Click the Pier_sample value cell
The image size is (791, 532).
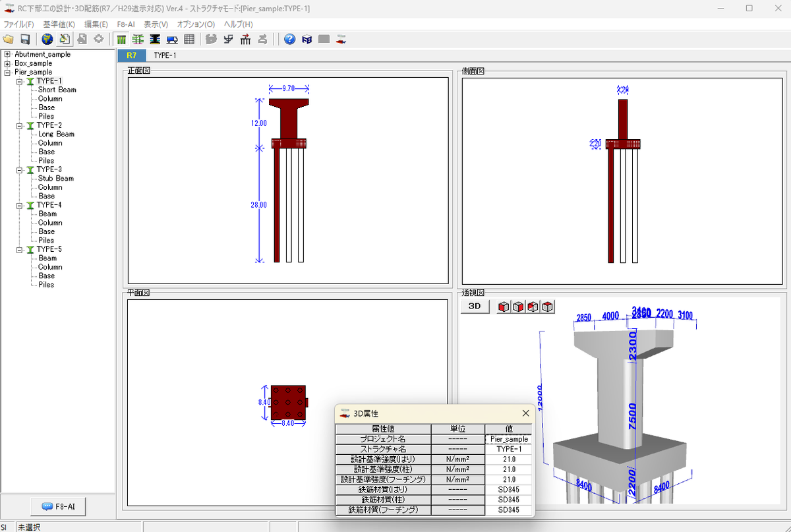pyautogui.click(x=508, y=438)
